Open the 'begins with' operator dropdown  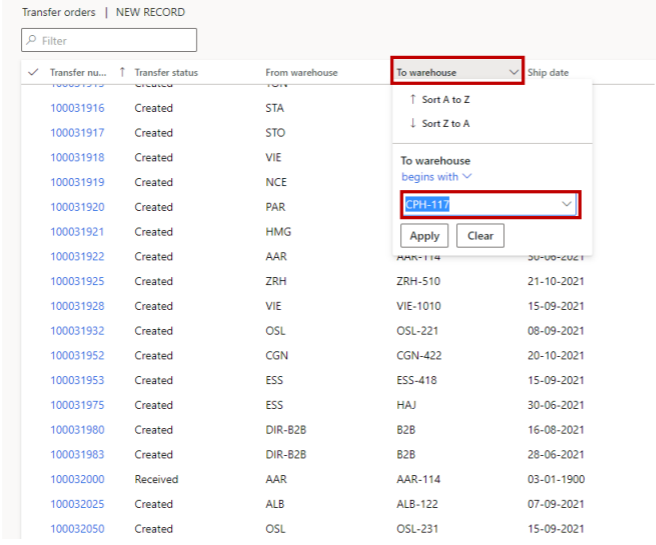point(436,177)
